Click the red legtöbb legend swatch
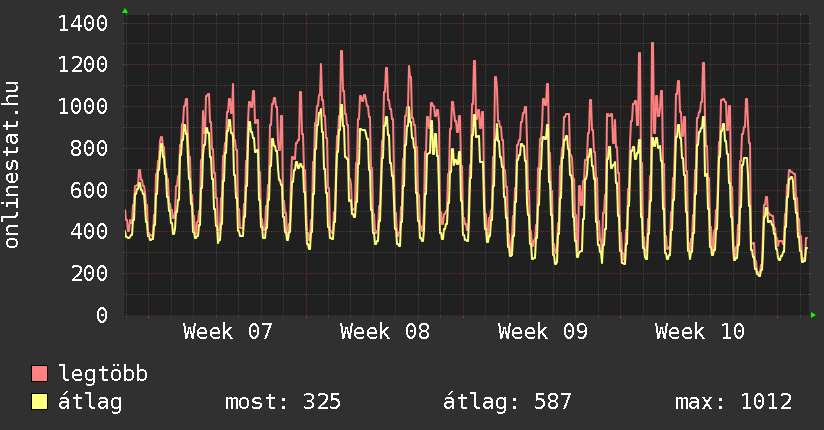The width and height of the screenshot is (824, 430). click(40, 374)
